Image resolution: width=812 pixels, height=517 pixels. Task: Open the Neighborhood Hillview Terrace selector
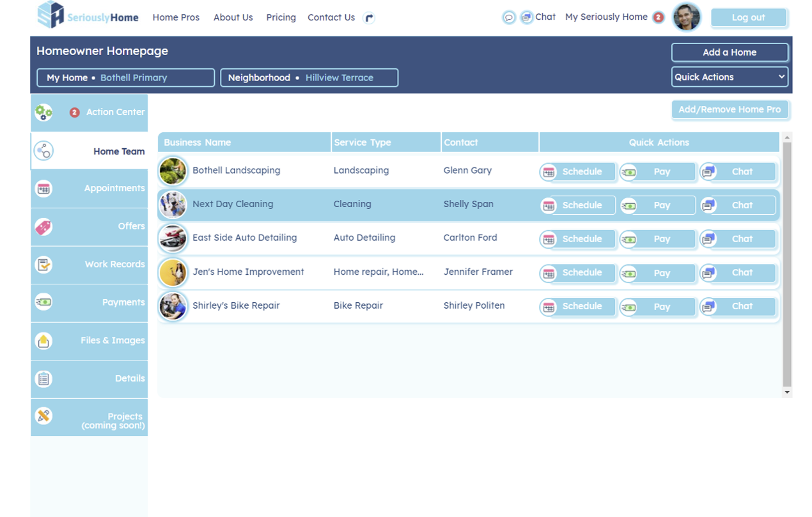coord(309,78)
